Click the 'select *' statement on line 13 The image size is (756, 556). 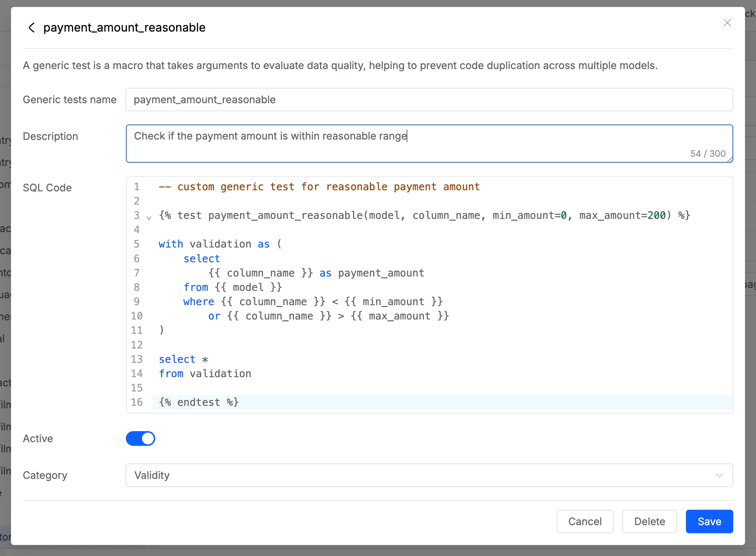click(183, 359)
